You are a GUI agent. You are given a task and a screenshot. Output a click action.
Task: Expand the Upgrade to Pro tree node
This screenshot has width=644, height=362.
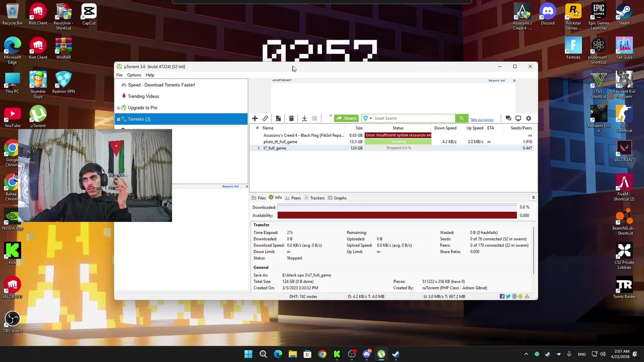point(118,108)
